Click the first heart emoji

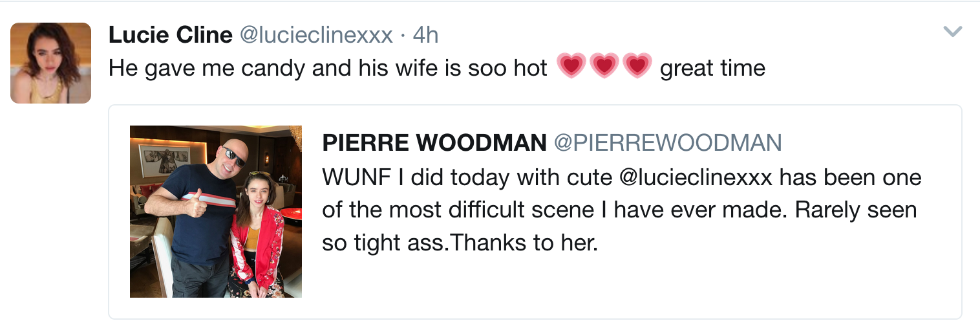coord(571,67)
